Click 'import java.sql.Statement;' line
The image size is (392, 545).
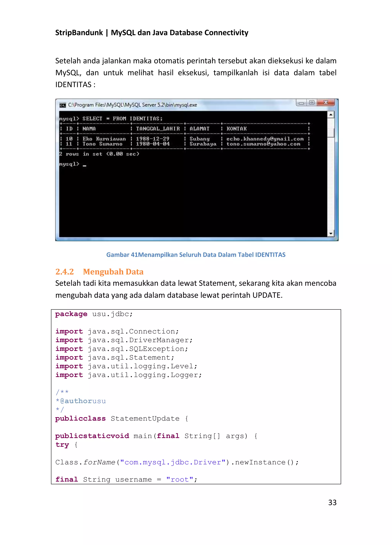[115, 358]
